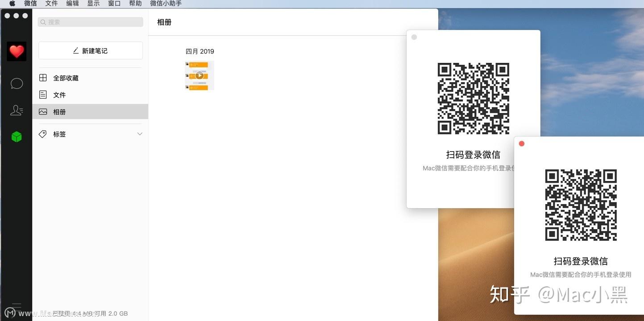Click 扫码登录微信 text in front login window
Image resolution: width=644 pixels, height=321 pixels.
pyautogui.click(x=581, y=261)
